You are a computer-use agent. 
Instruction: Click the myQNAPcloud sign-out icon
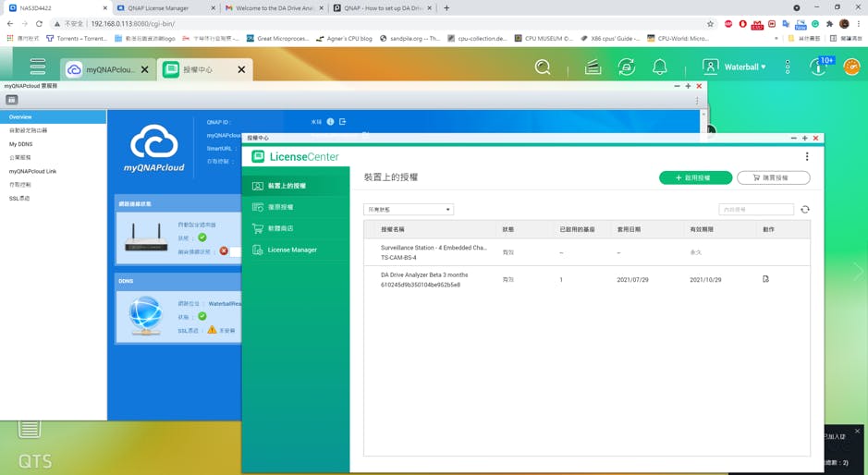pyautogui.click(x=343, y=122)
